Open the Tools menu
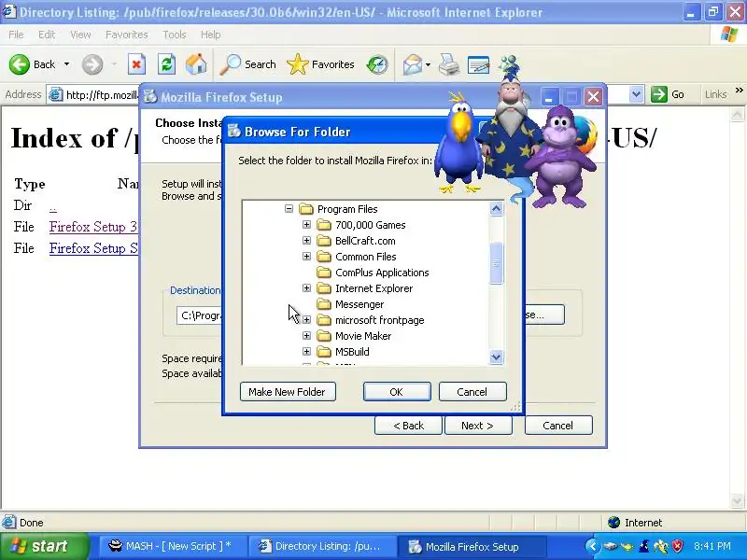The image size is (747, 560). click(x=175, y=35)
